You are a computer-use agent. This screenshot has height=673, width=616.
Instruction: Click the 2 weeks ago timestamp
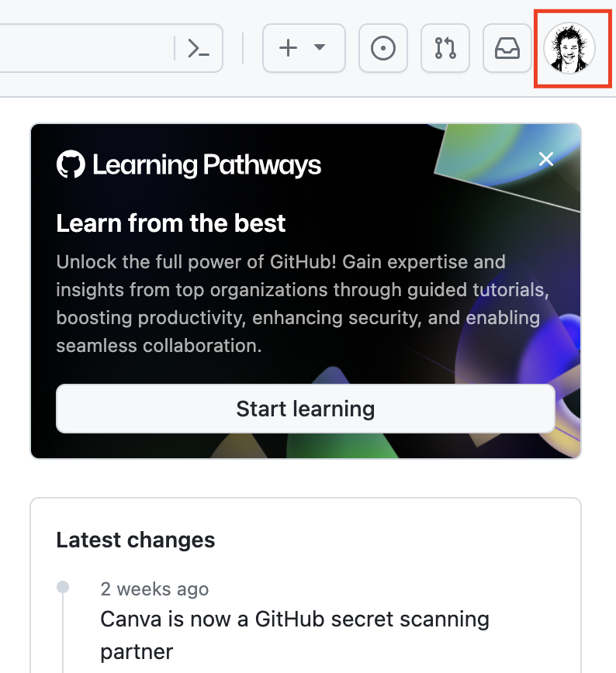[154, 589]
